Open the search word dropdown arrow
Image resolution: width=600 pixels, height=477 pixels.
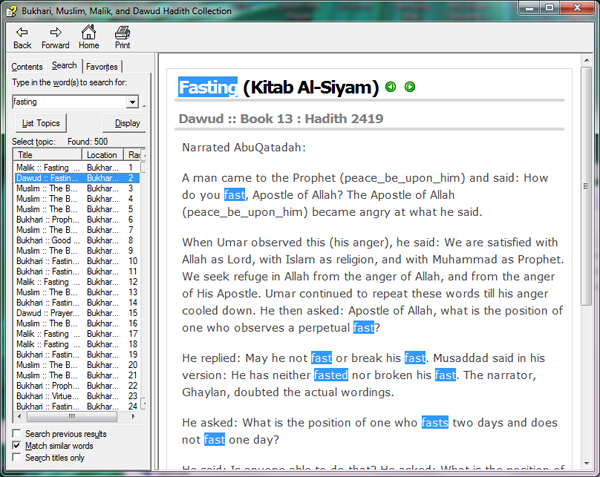[x=133, y=102]
